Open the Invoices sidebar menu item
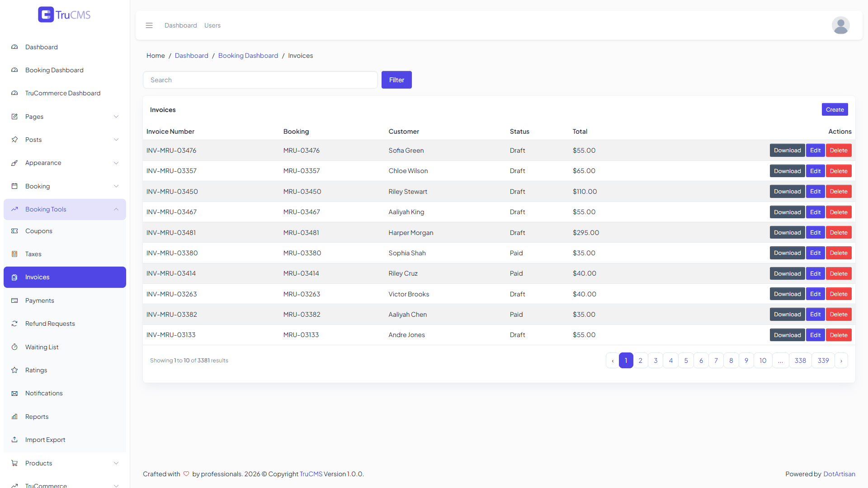 click(65, 277)
